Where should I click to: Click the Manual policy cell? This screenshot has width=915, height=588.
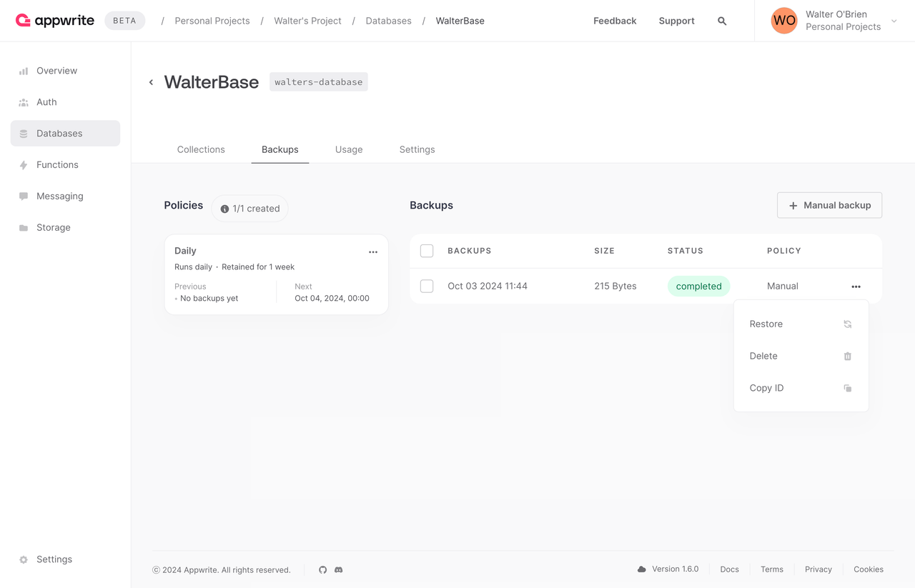tap(783, 286)
